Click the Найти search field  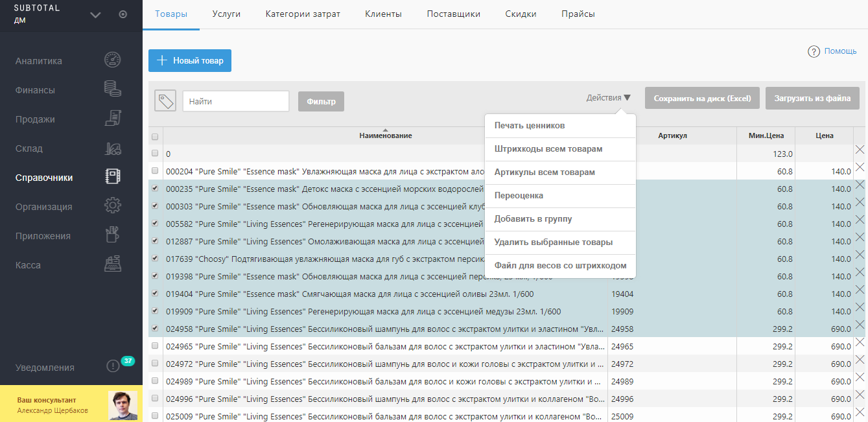tap(235, 101)
